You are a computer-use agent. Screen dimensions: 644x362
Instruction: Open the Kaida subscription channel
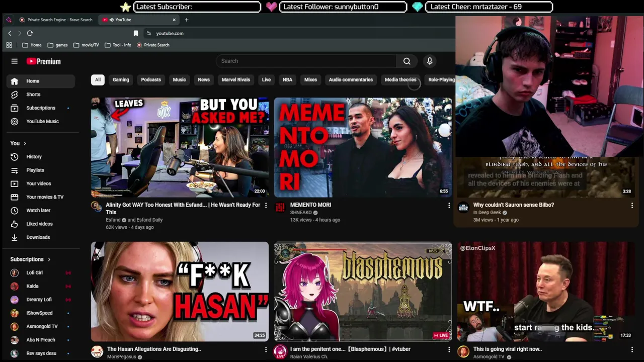tap(40, 287)
